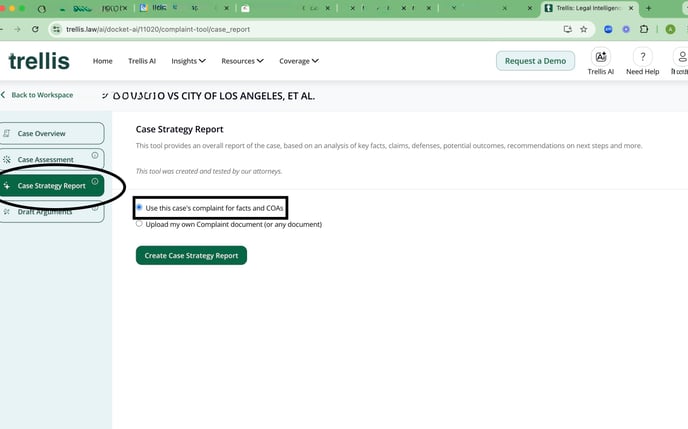Click the address bar URL field

(307, 29)
